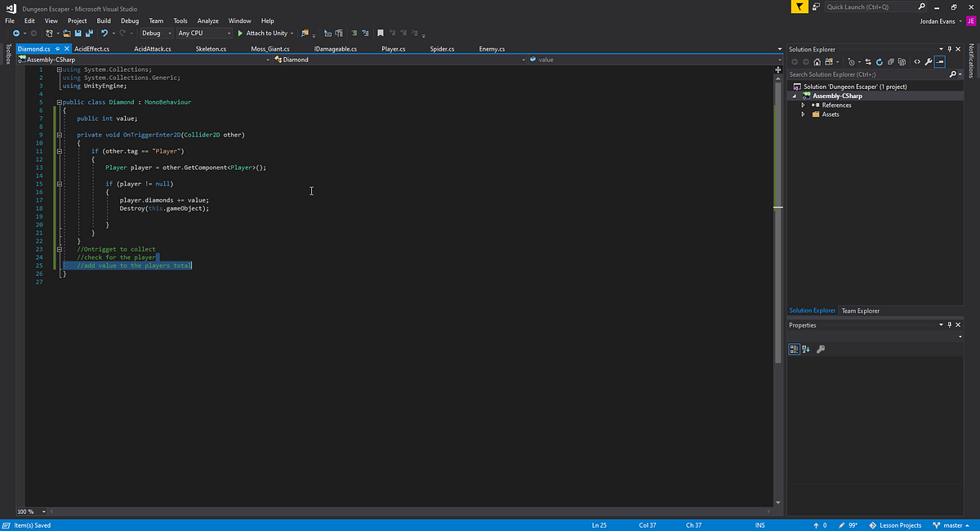Refresh the Solution Explorer
This screenshot has width=980, height=531.
point(880,61)
